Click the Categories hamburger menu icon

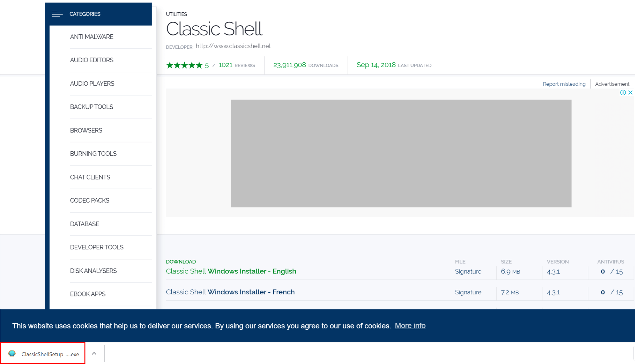(x=57, y=14)
